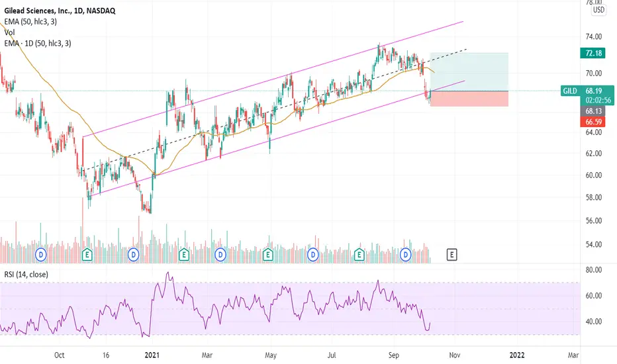
Task: Click the late July 2021 earnings E marker
Action: click(359, 255)
